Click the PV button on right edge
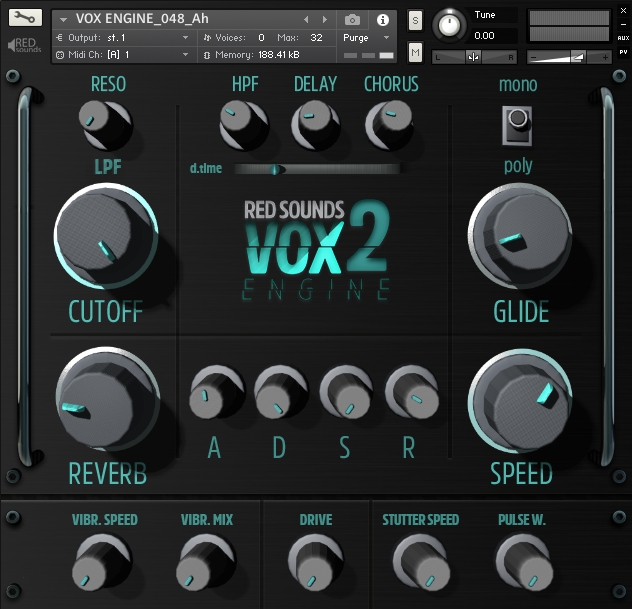The width and height of the screenshot is (632, 609). tap(623, 52)
